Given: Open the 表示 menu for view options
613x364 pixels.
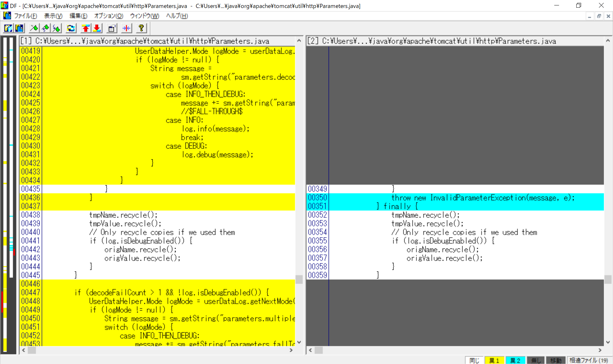Looking at the screenshot, I should tap(53, 16).
